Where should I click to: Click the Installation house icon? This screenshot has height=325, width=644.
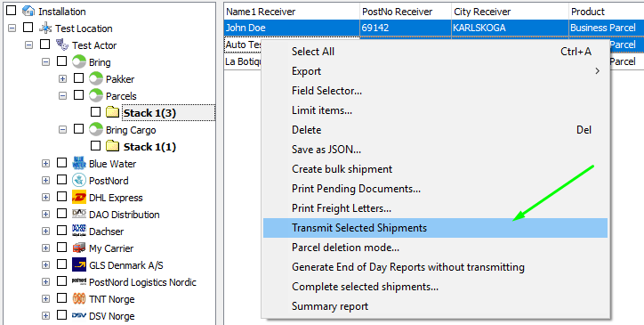coord(28,11)
